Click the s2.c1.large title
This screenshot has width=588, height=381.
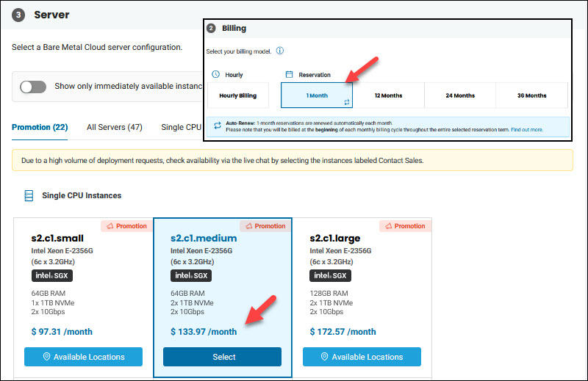[335, 239]
